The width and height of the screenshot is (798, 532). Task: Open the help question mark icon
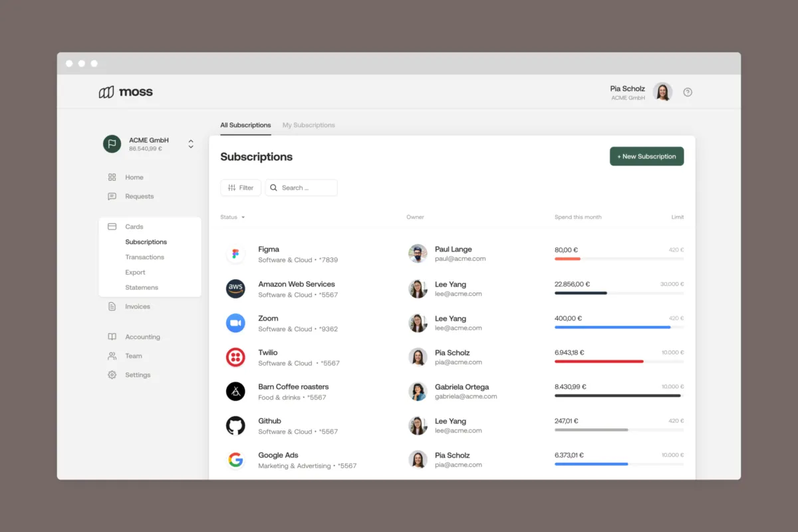[688, 92]
